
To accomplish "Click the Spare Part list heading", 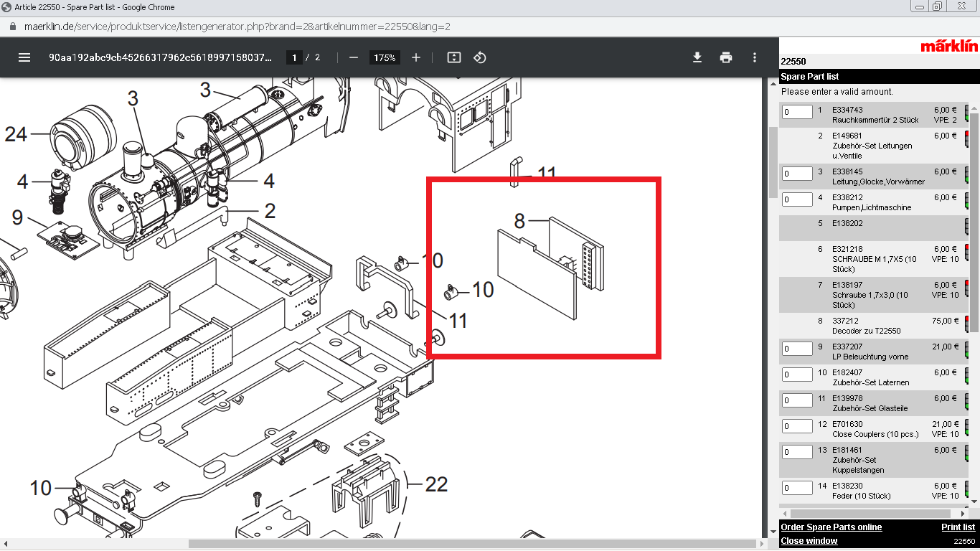I will [810, 76].
